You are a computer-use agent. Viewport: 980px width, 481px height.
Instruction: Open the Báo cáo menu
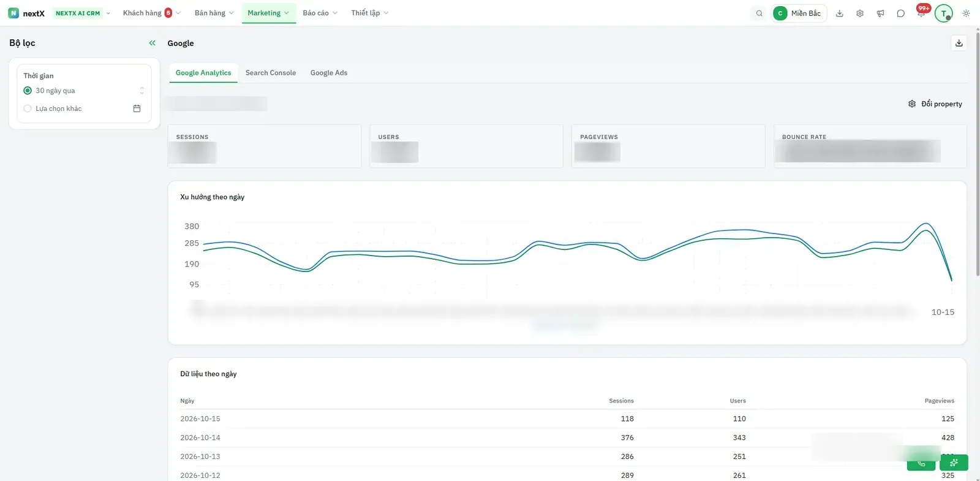click(320, 13)
